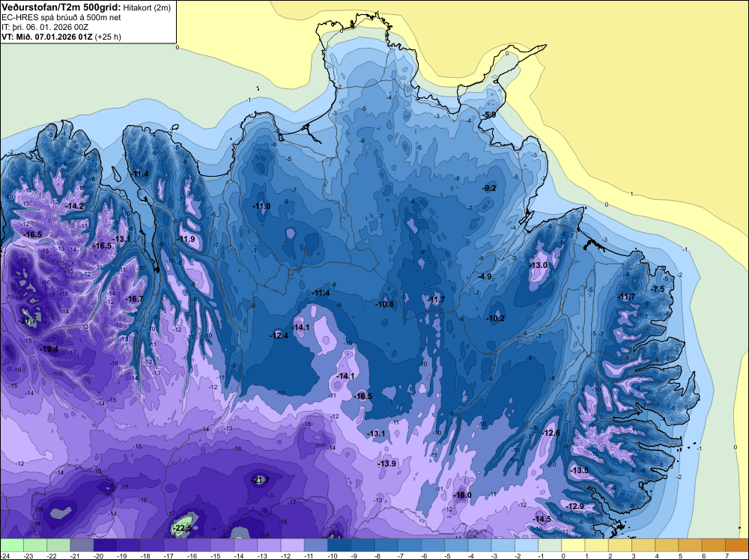Select the -10.8 temperature value
The height and width of the screenshot is (560, 749).
click(384, 304)
